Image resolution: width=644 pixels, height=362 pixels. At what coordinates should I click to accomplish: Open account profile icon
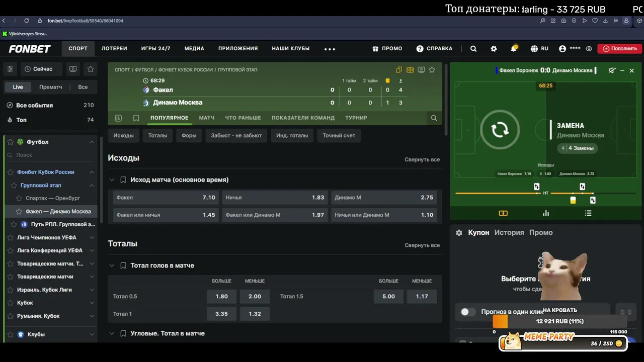(x=562, y=49)
